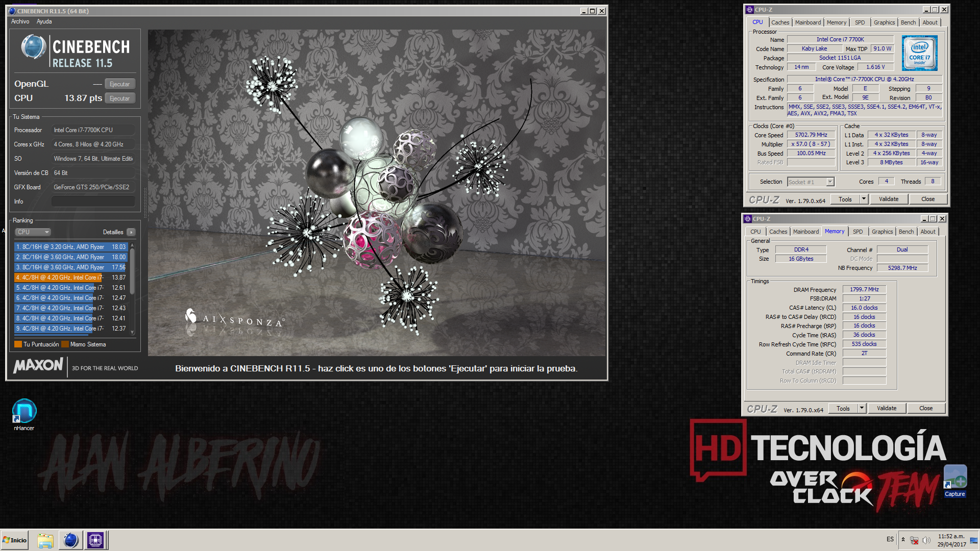980x551 pixels.
Task: Run the CPU test with Ejecutar
Action: tap(120, 98)
